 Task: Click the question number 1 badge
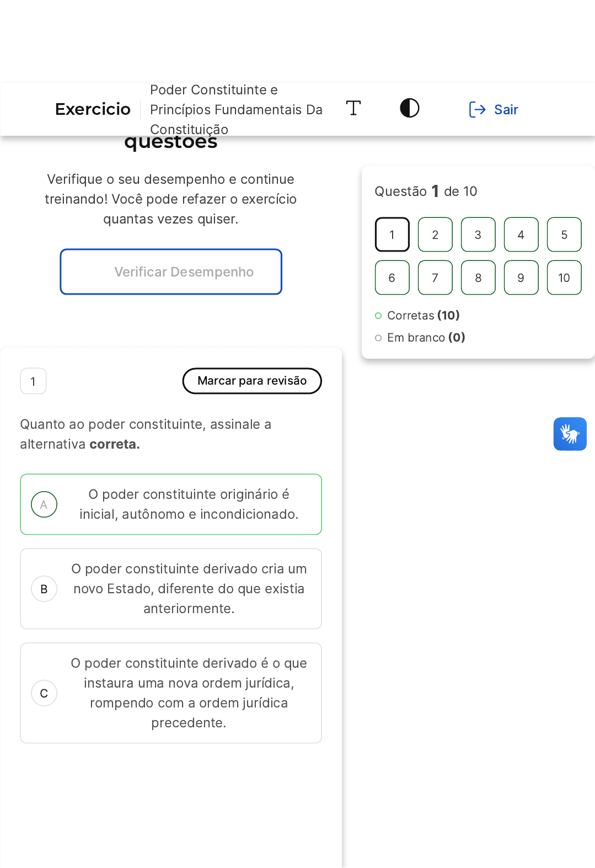click(33, 381)
